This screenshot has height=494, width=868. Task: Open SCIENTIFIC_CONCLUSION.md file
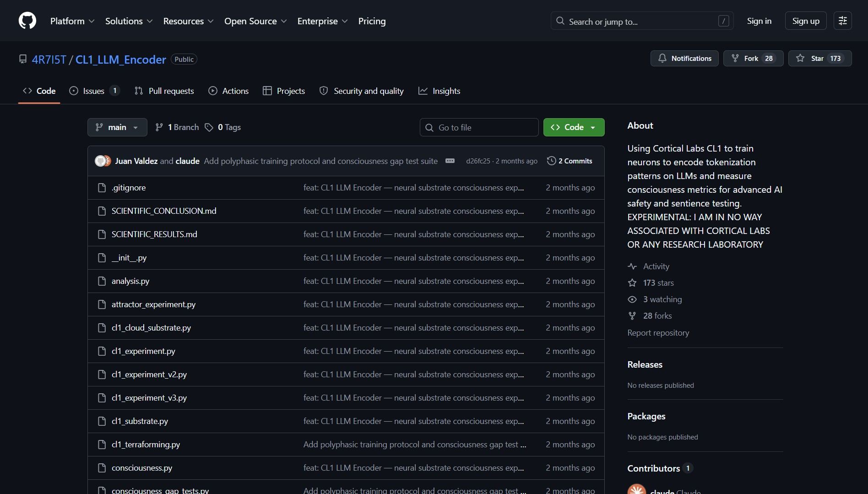(164, 211)
